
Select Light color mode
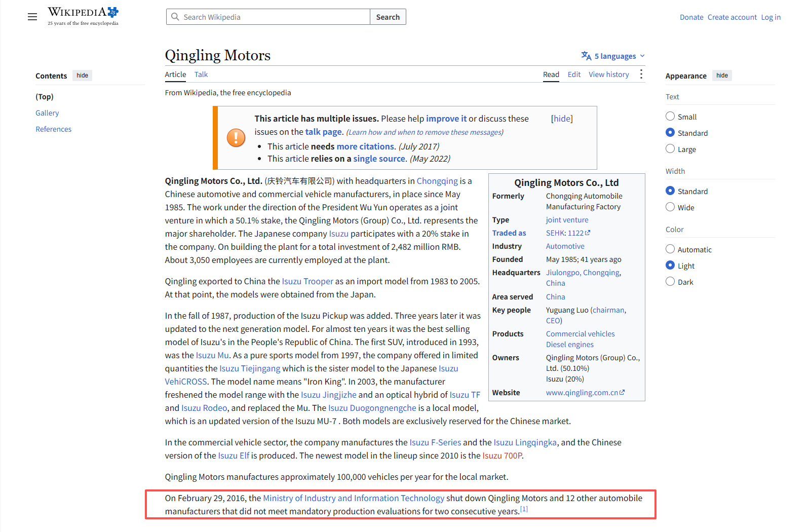670,265
